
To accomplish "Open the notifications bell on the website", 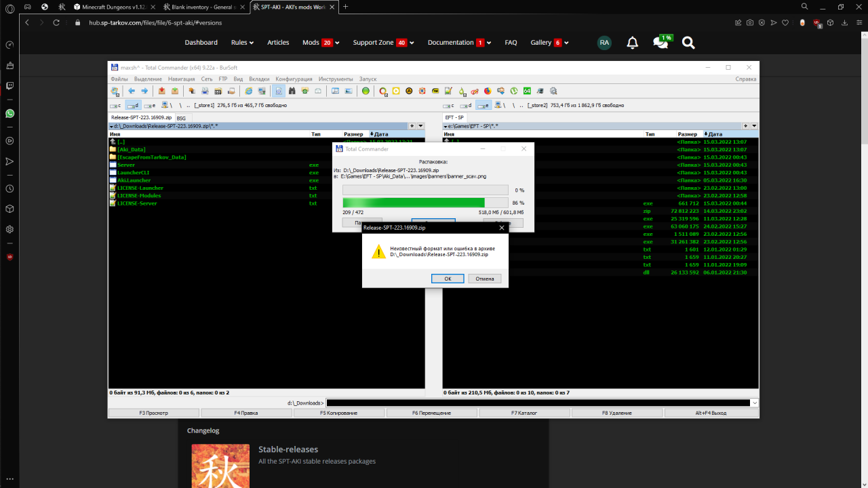I will (x=633, y=43).
